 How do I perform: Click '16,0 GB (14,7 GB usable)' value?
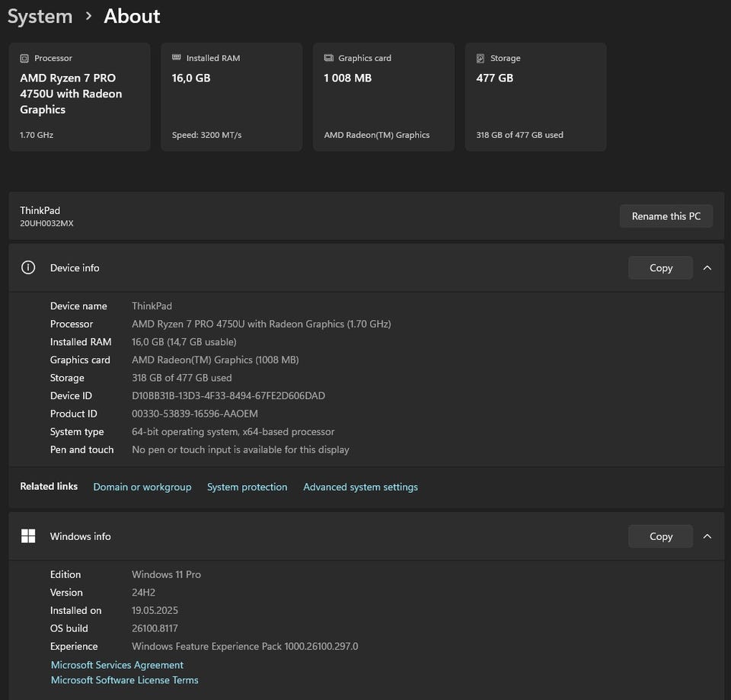[184, 342]
